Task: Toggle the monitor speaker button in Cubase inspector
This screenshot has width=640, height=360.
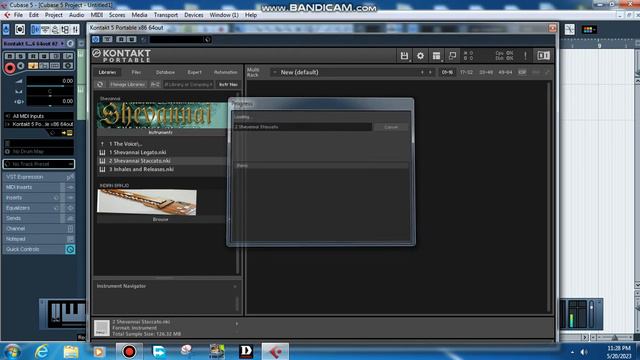Action: click(21, 66)
